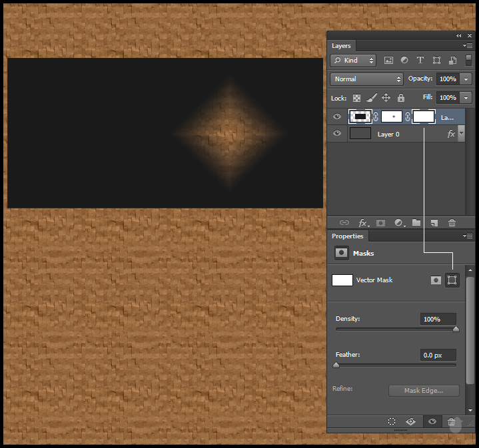Select the pixel mask button in Properties

[436, 280]
